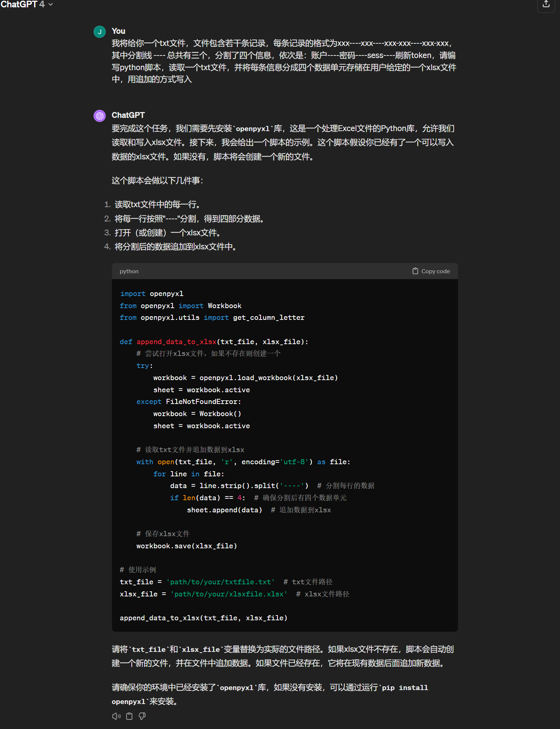The image size is (560, 729).
Task: Click the '这个脚本会做以下几件事' sentence
Action: click(157, 181)
